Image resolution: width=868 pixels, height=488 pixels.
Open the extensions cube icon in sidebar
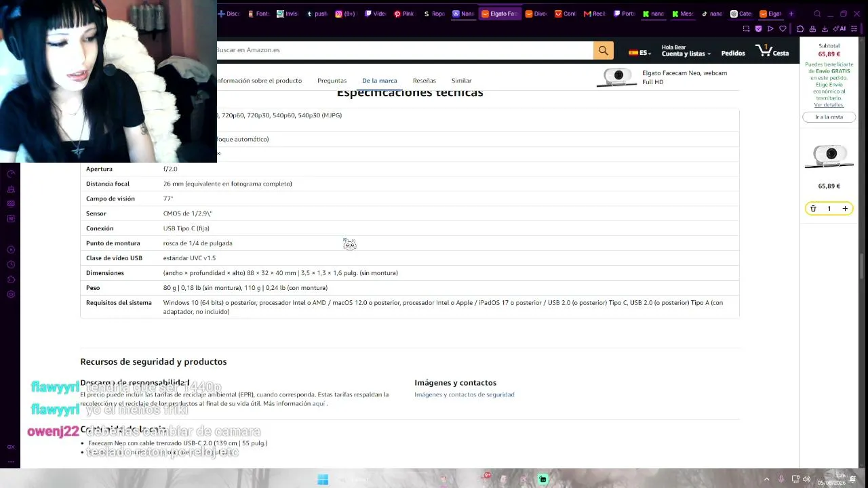tap(11, 279)
